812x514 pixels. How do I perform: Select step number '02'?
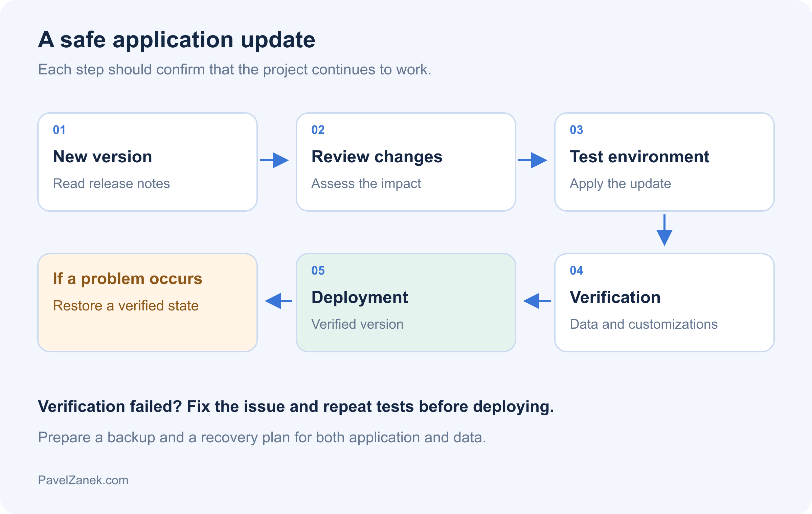[x=318, y=130]
